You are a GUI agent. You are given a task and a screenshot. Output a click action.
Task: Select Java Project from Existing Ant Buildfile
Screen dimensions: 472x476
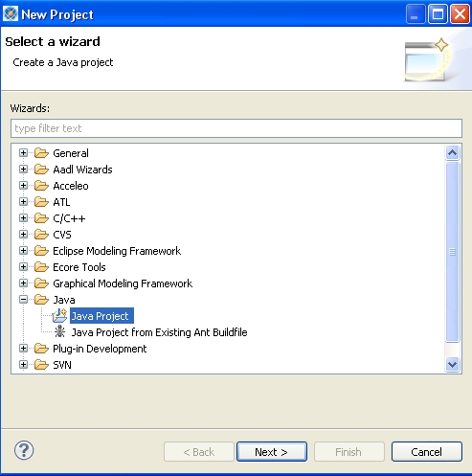tap(159, 332)
